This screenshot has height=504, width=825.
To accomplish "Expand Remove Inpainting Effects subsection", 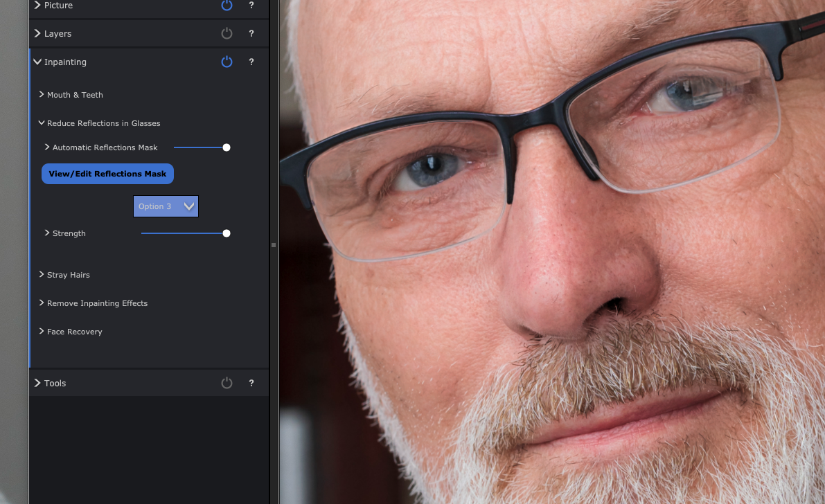I will 42,303.
